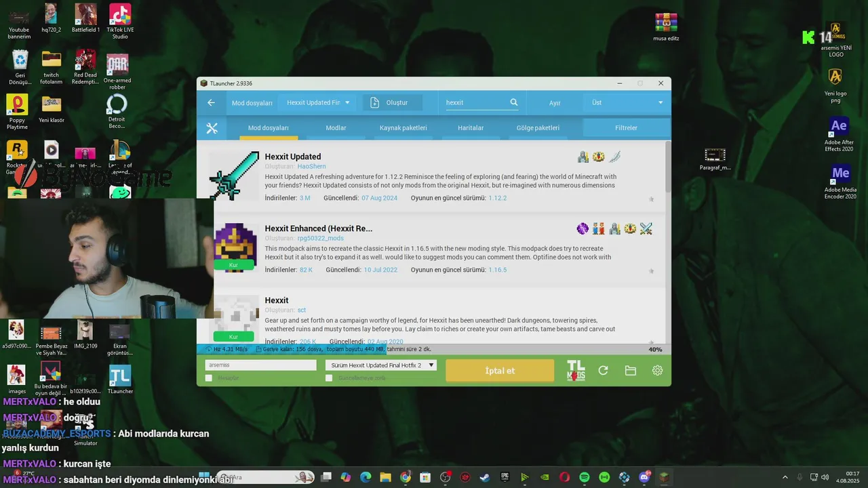
Task: Click the purple orb icon on Hexxit Enhanced
Action: tap(583, 228)
